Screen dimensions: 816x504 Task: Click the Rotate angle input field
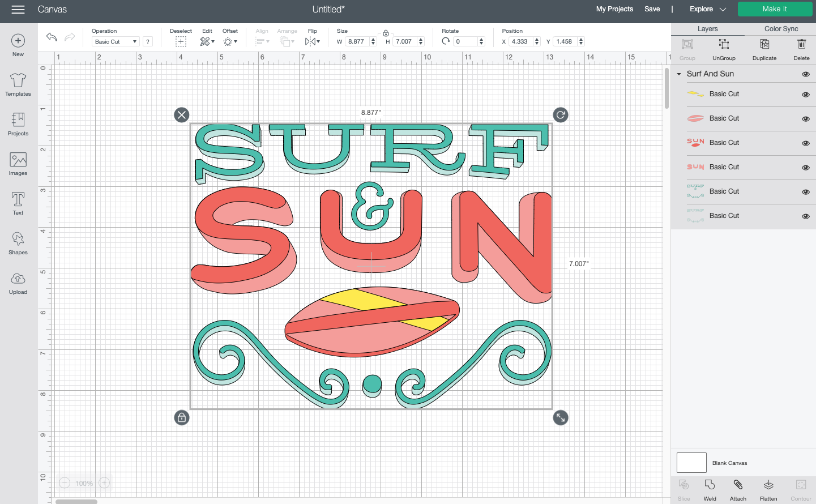point(465,41)
